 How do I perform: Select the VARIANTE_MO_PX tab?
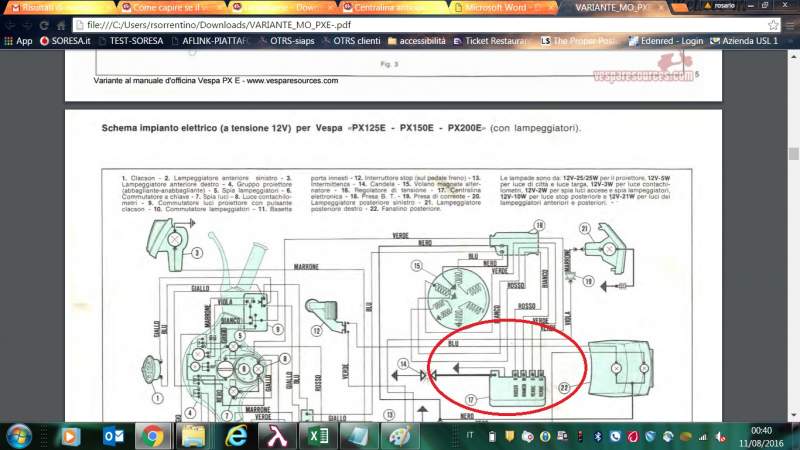[612, 8]
